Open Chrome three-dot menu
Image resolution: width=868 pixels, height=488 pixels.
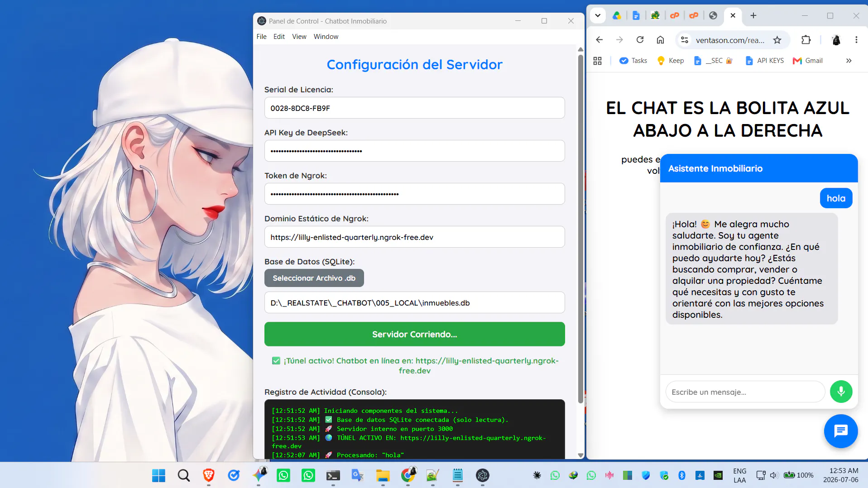856,40
